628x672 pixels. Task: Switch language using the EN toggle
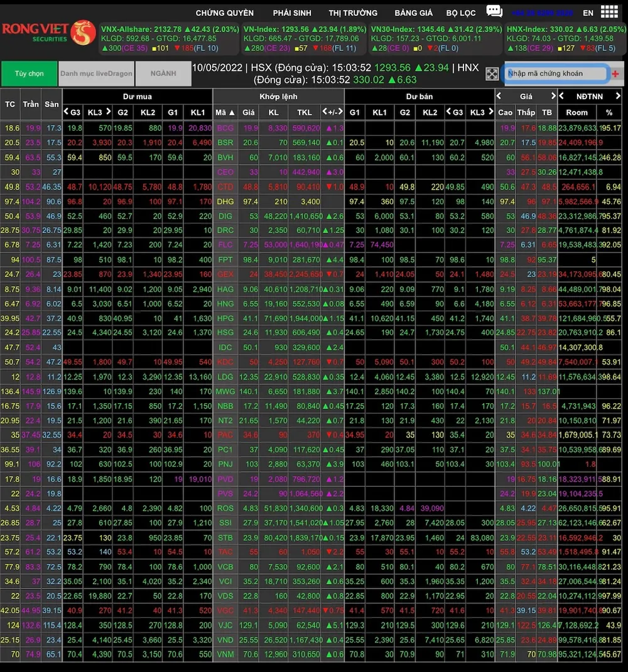[x=588, y=13]
